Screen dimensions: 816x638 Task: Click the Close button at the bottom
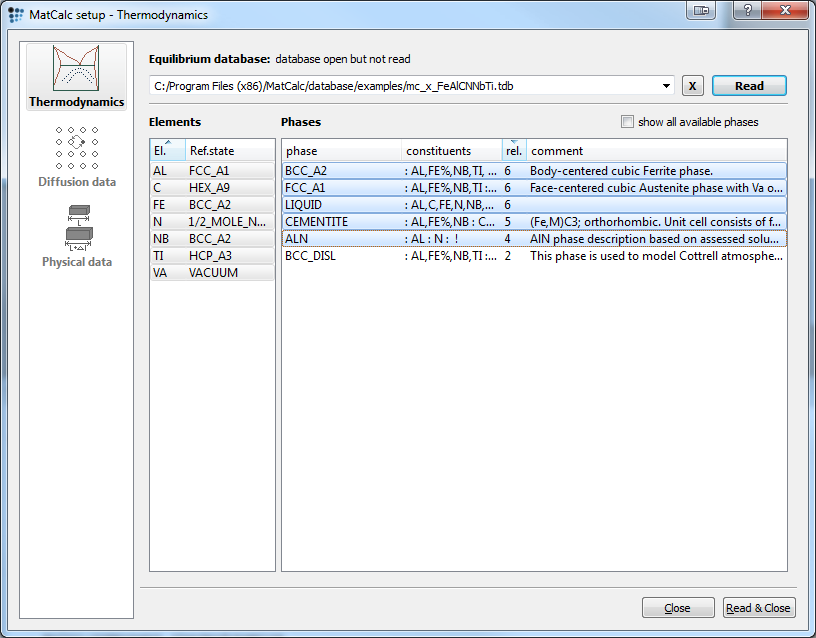coord(677,608)
